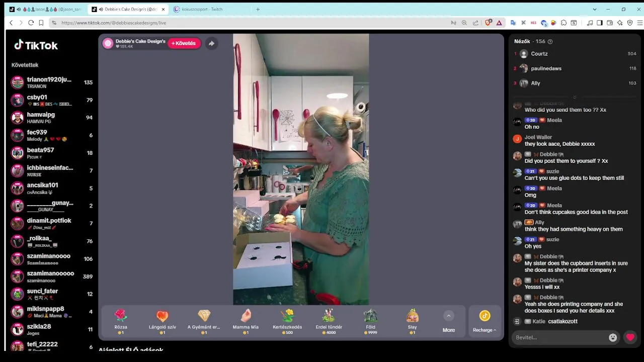Click the HLS extension icon
The image size is (644, 362).
coord(533,23)
